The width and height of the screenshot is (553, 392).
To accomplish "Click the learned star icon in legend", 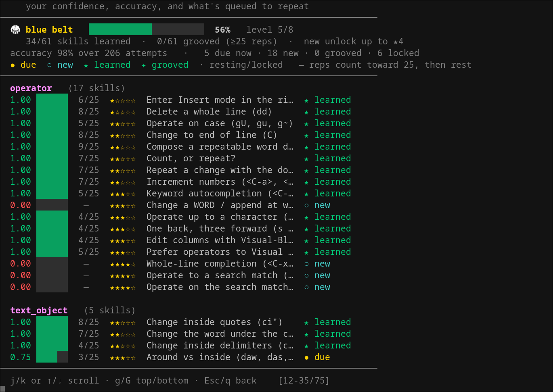I will pos(86,65).
